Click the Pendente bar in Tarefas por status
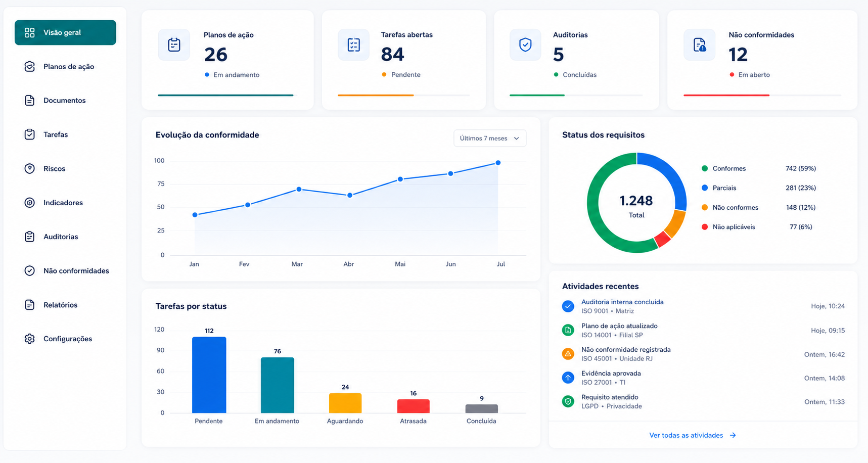This screenshot has width=868, height=463. pyautogui.click(x=209, y=375)
